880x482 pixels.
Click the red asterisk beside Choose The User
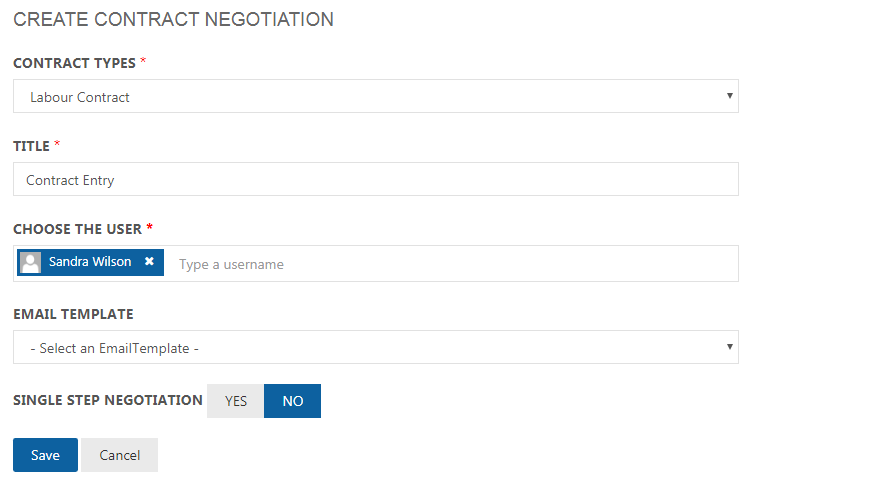point(150,227)
